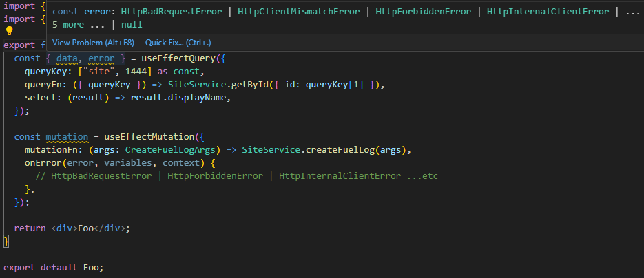Screen dimensions: 644x278
Task: Click SiteService.getById method call
Action: pos(218,85)
